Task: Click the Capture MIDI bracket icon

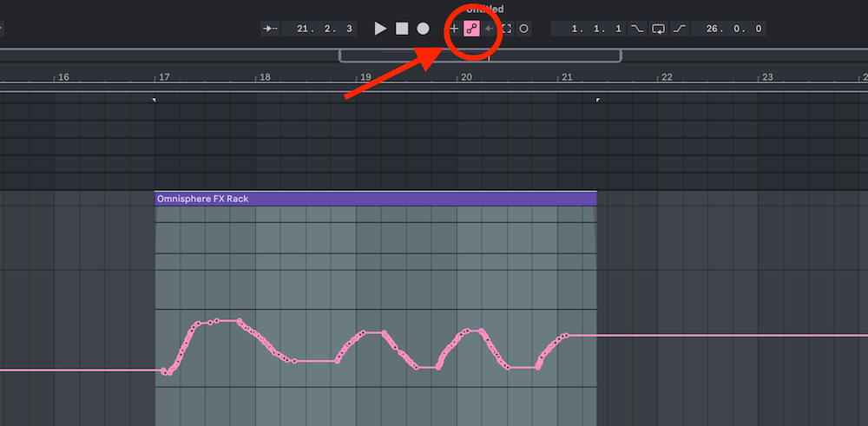Action: pos(507,29)
